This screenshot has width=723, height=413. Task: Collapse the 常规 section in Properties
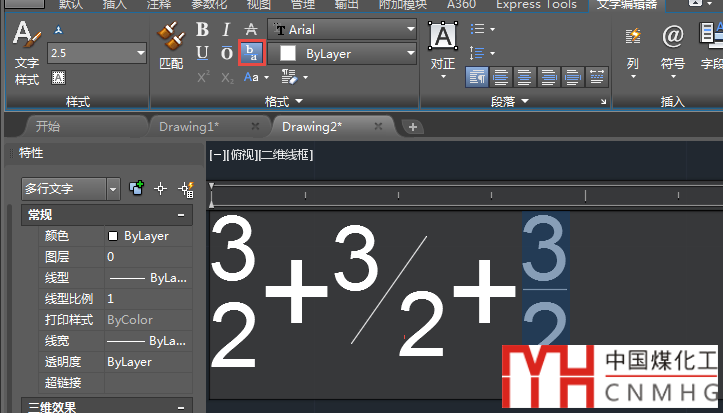pyautogui.click(x=181, y=215)
